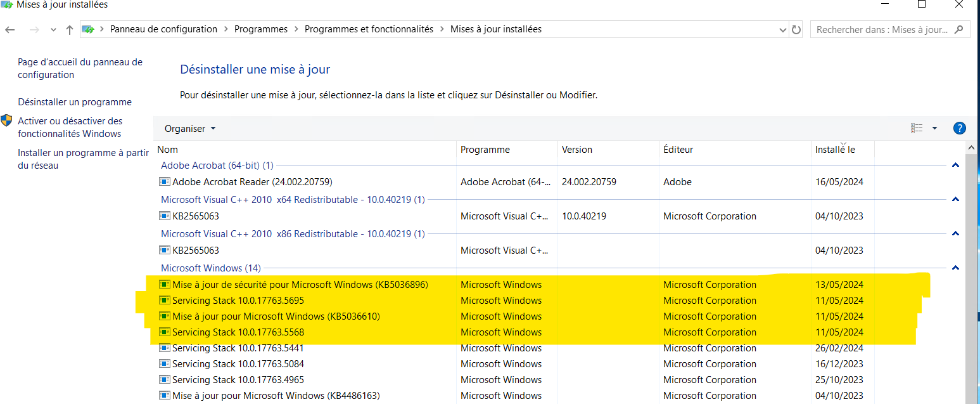Click the Control Panel icon in the address bar
This screenshot has width=980, height=404.
pos(89,29)
